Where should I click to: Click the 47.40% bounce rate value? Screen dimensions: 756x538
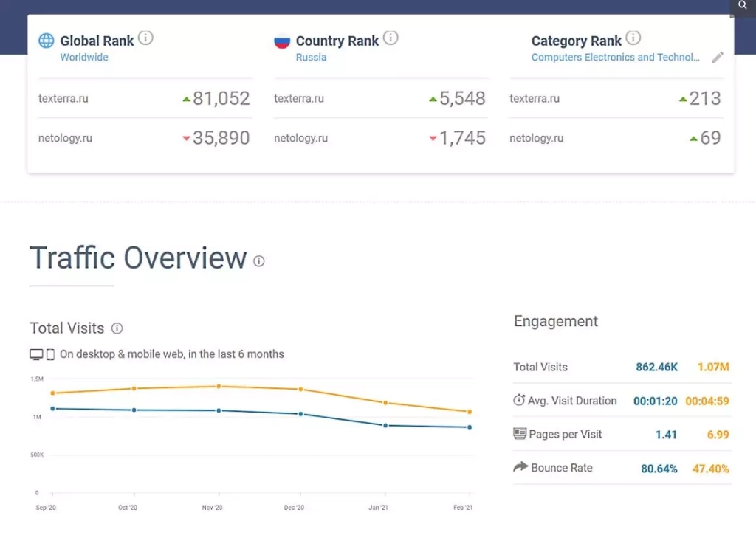711,469
